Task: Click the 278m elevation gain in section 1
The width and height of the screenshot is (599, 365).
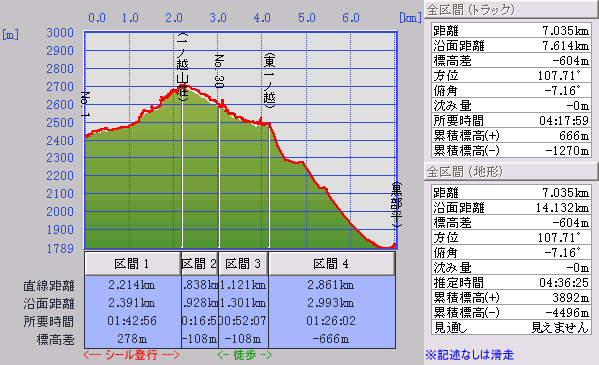Action: pyautogui.click(x=132, y=339)
